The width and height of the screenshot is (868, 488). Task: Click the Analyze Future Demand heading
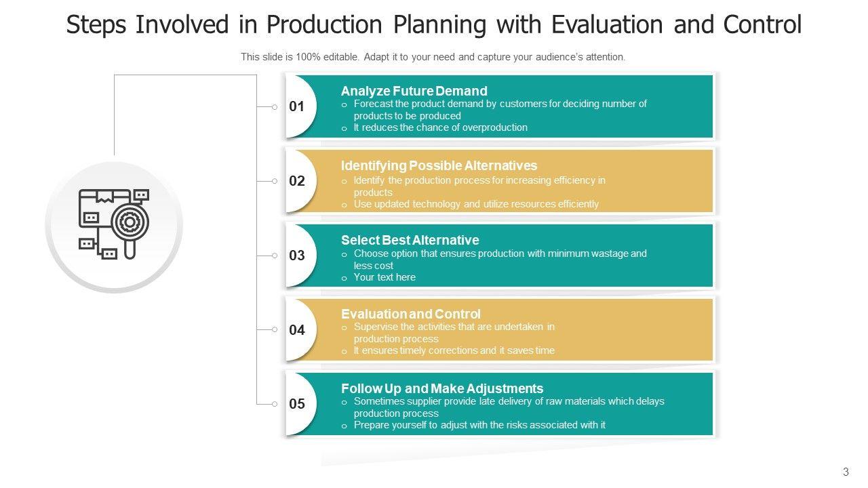[414, 91]
